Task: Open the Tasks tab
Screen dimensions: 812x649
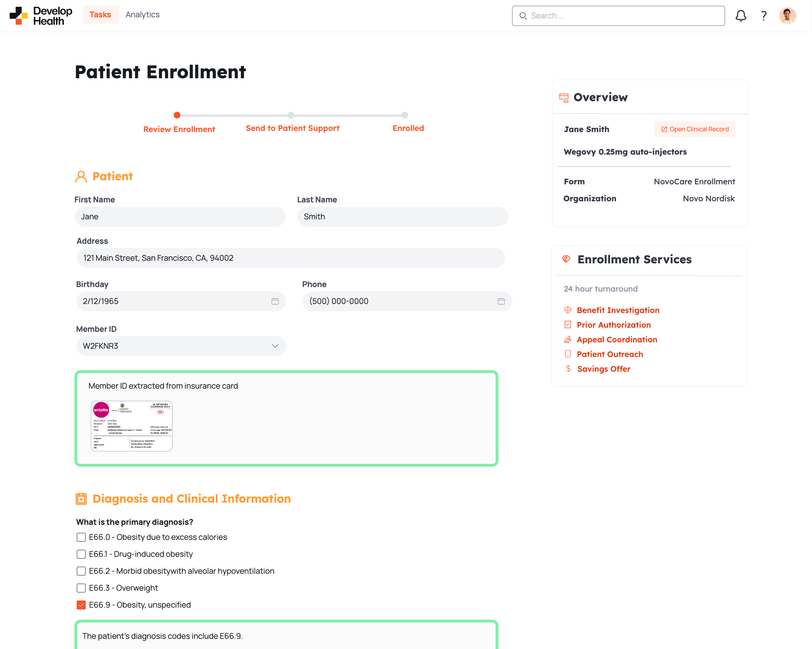Action: (100, 14)
